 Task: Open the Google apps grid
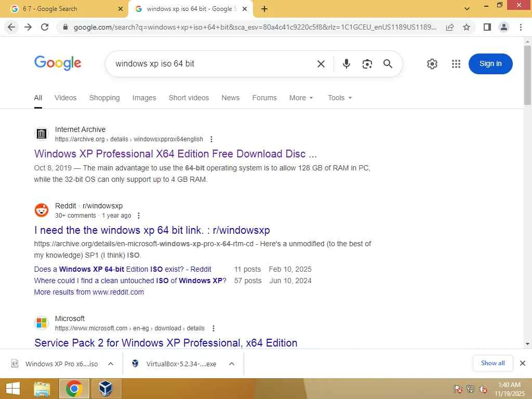click(x=456, y=64)
